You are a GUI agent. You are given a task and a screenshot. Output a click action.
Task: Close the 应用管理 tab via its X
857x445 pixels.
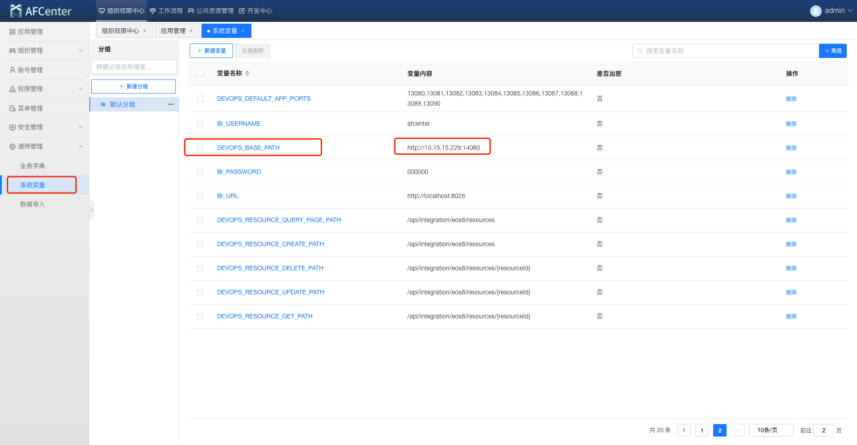tap(191, 31)
